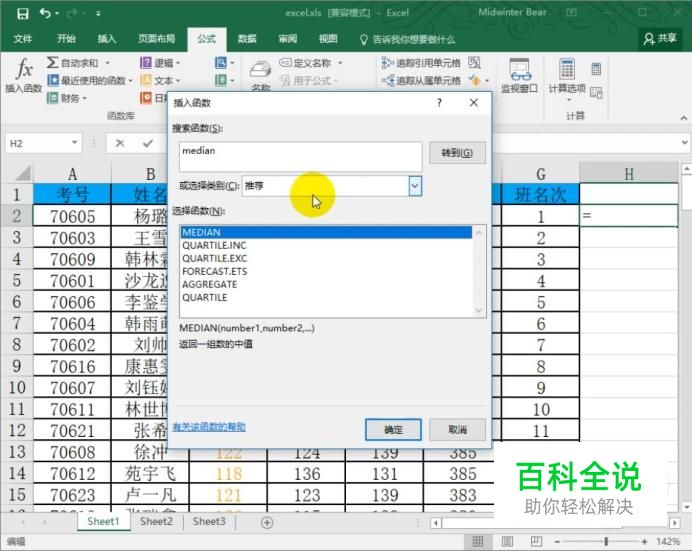The width and height of the screenshot is (692, 551).
Task: Open the help on this function link
Action: click(209, 427)
